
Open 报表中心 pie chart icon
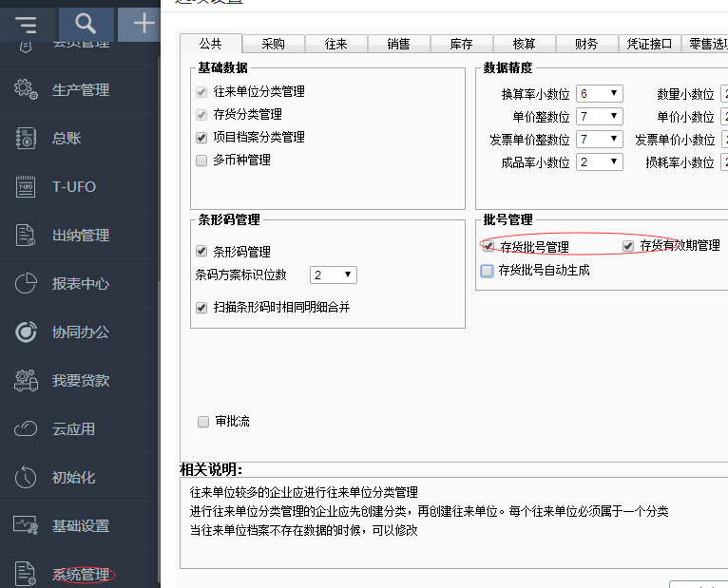[26, 284]
